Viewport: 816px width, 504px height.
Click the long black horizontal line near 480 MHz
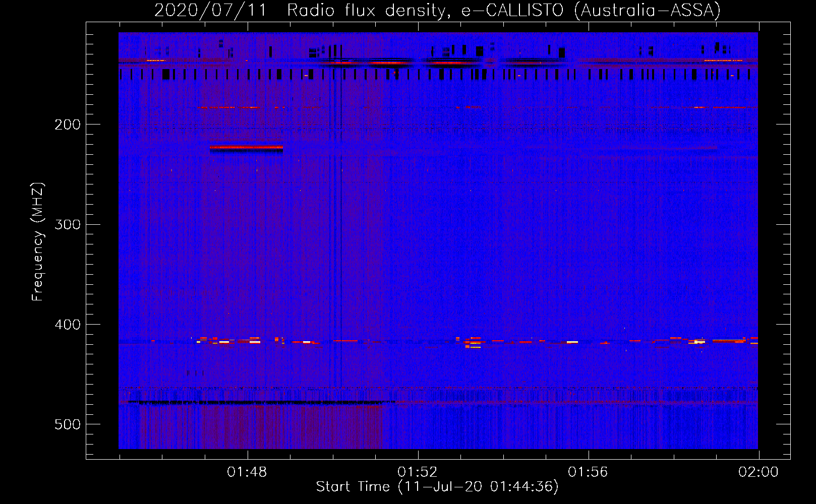click(262, 402)
